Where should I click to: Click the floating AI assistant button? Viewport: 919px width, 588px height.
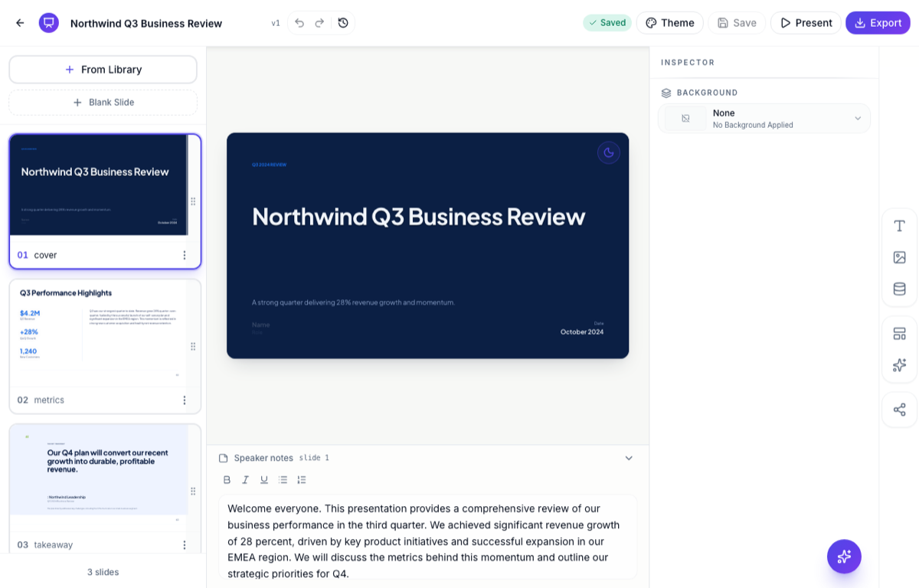(x=844, y=557)
